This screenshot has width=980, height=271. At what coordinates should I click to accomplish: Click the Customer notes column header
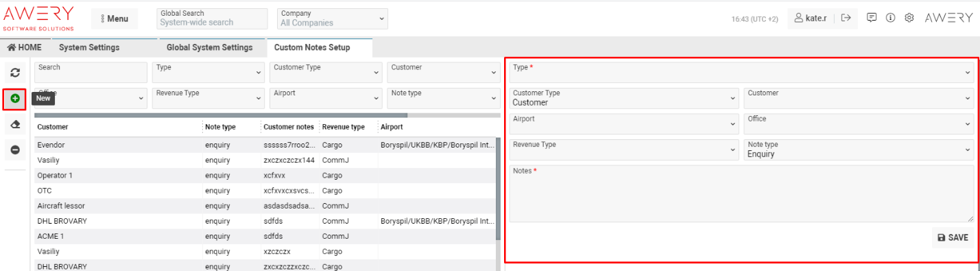tap(289, 127)
